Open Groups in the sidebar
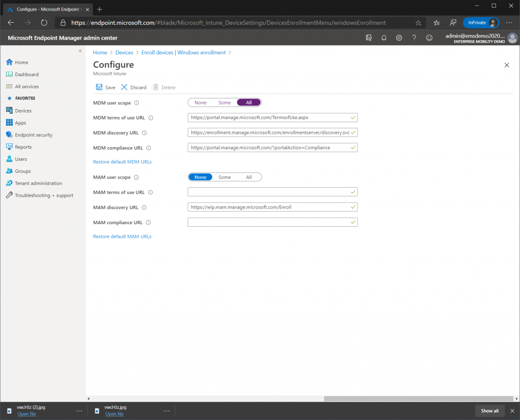Viewport: 520px width, 420px height. [19, 171]
